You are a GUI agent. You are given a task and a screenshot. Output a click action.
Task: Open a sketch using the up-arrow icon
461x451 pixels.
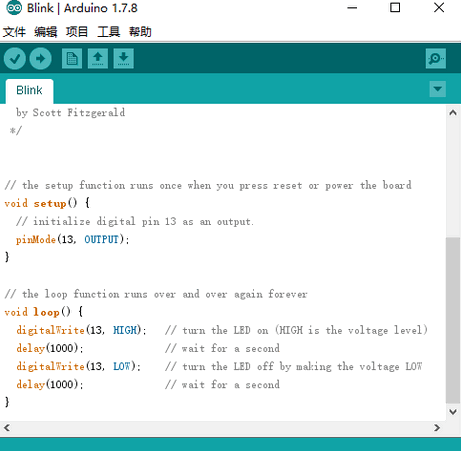98,59
